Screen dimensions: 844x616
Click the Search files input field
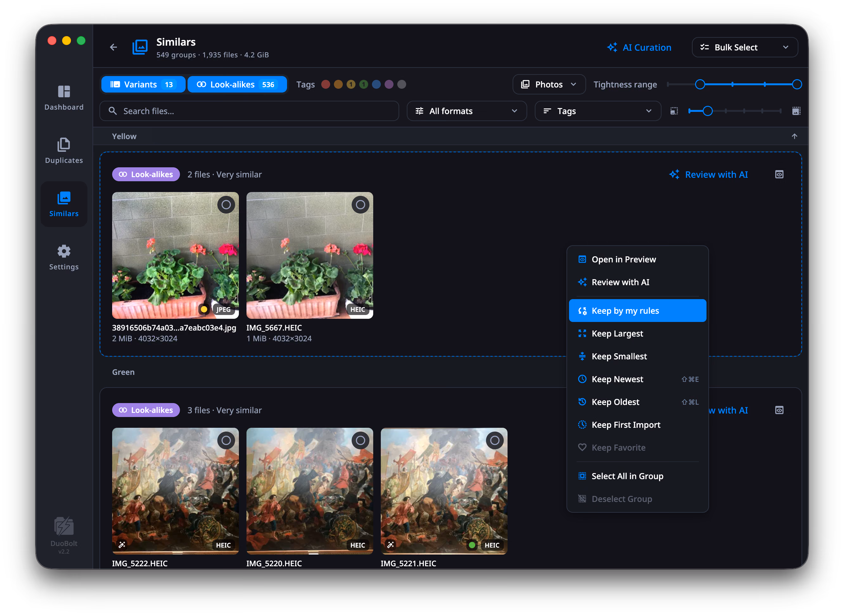click(x=249, y=111)
